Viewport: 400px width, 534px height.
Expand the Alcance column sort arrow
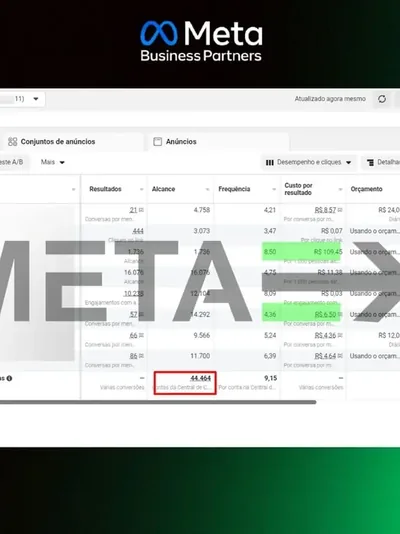[x=207, y=189]
